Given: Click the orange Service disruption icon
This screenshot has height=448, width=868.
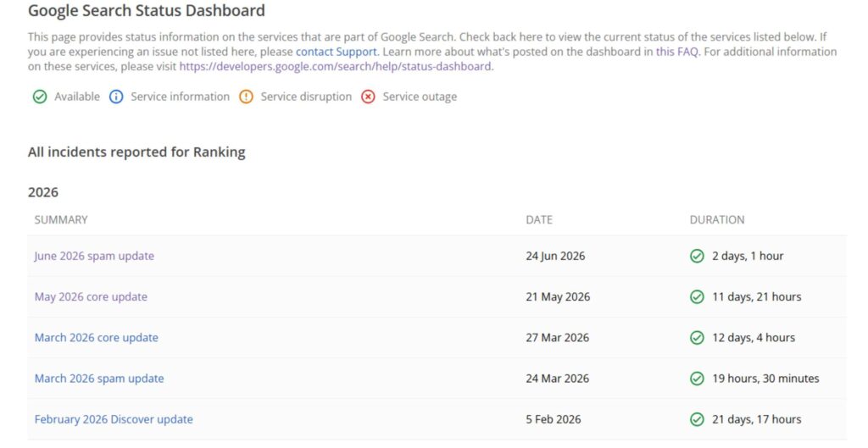Looking at the screenshot, I should 247,97.
